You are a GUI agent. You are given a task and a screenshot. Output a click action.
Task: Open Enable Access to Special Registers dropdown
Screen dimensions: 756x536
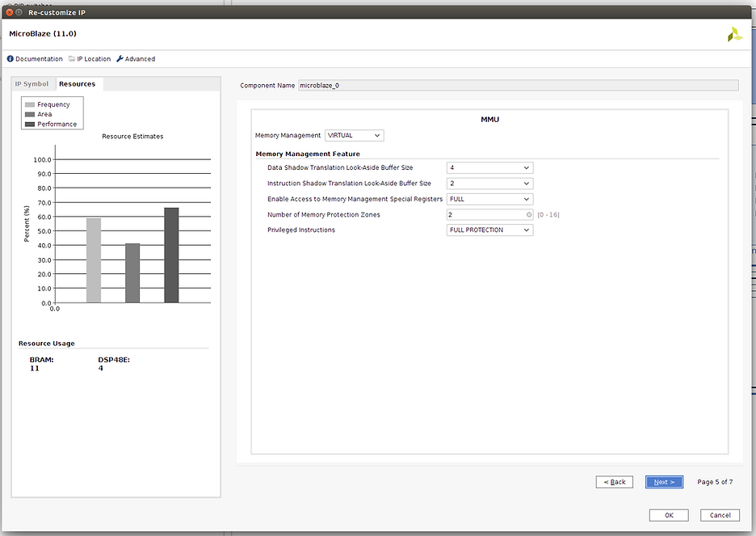(x=489, y=199)
